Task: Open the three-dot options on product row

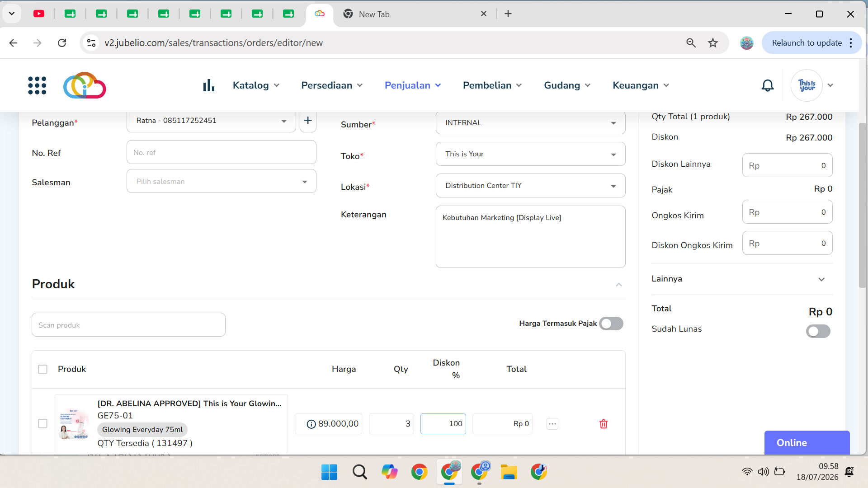Action: point(552,424)
